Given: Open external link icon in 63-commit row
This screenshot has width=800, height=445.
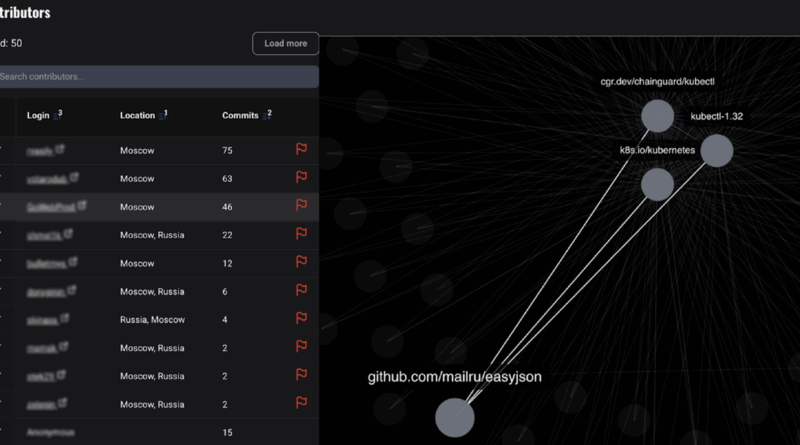Looking at the screenshot, I should click(x=74, y=177).
